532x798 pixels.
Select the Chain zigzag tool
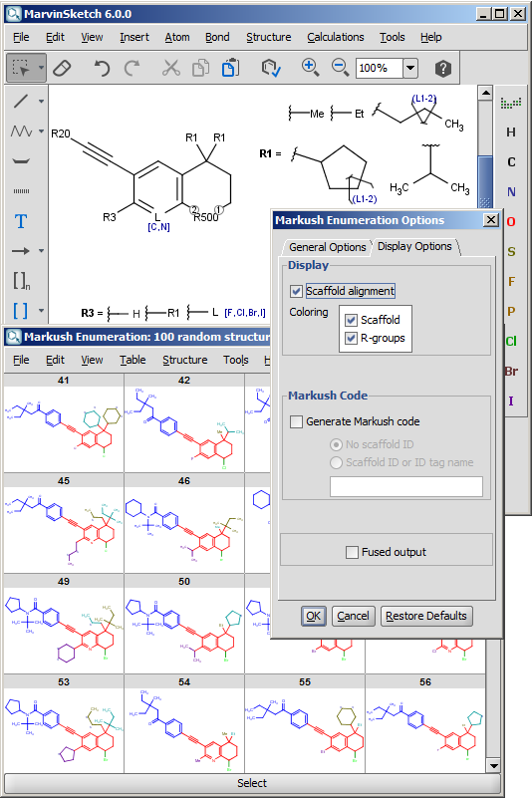(21, 132)
